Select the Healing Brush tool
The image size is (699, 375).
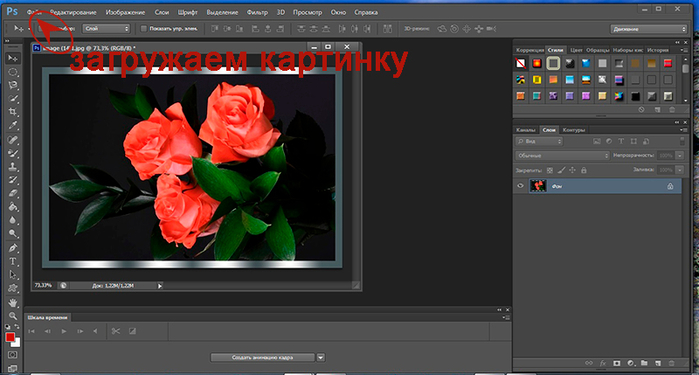pyautogui.click(x=12, y=140)
